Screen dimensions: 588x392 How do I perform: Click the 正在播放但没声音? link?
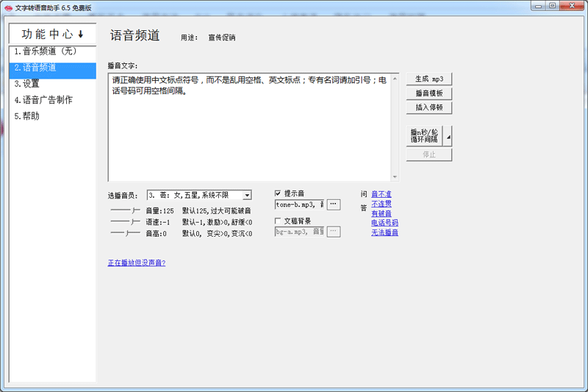click(x=137, y=263)
